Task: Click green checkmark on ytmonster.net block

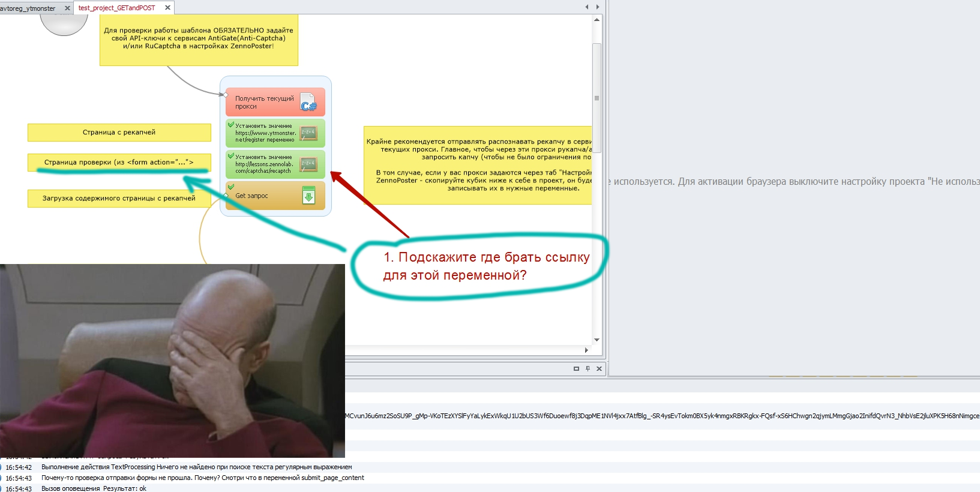Action: click(231, 125)
